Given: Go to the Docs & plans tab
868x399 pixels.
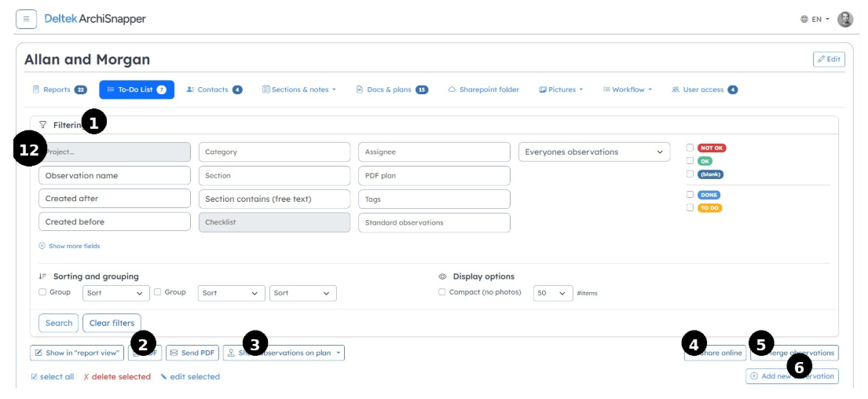Looking at the screenshot, I should click(392, 90).
